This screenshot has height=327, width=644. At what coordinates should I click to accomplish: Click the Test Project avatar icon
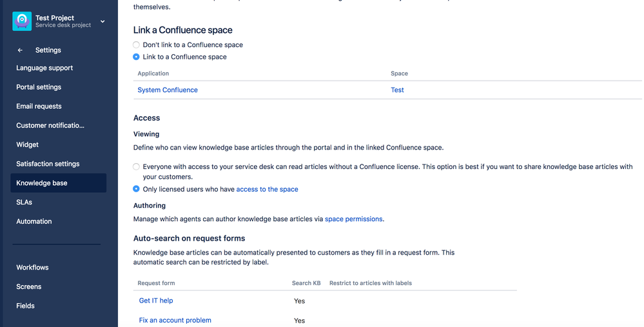(22, 21)
